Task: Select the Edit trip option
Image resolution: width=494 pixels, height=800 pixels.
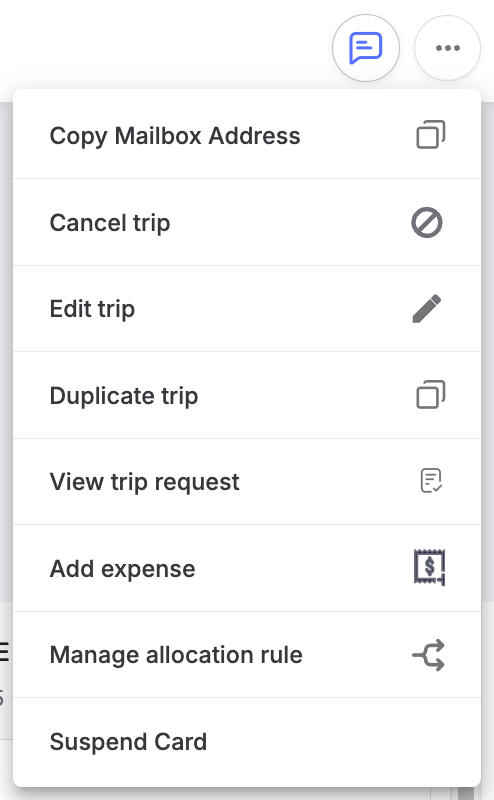Action: (x=247, y=309)
